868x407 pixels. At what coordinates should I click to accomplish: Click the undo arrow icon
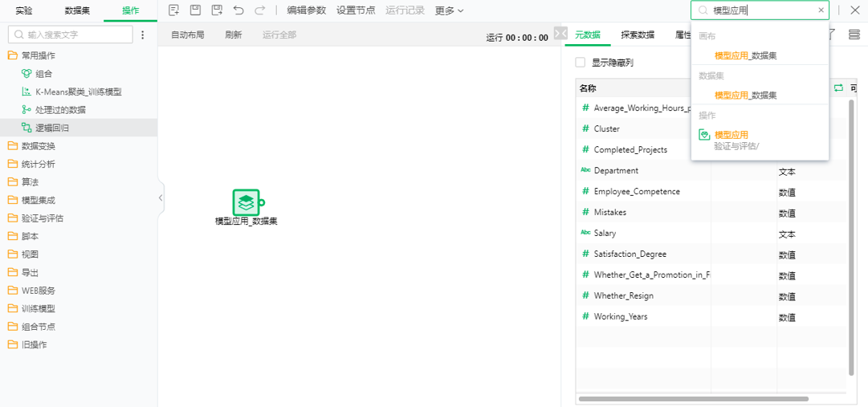click(x=238, y=10)
